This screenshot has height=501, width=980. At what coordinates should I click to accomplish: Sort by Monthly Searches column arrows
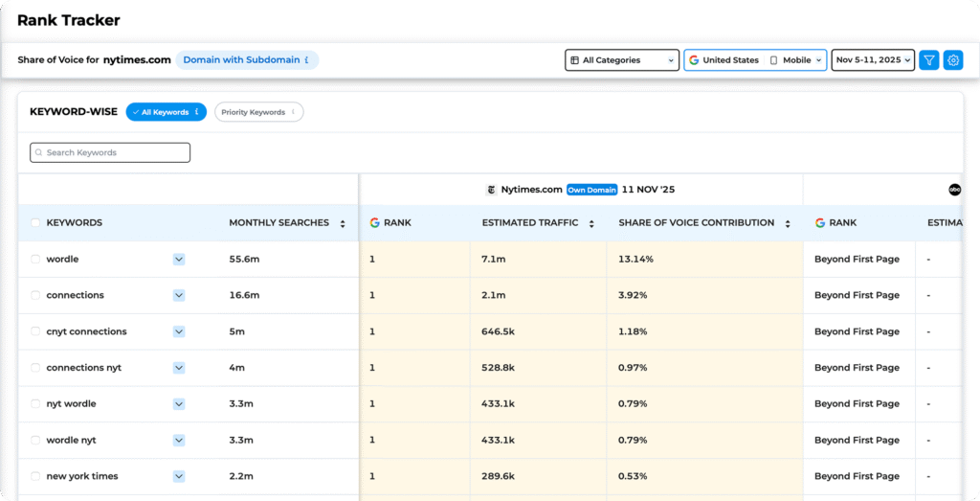click(342, 223)
